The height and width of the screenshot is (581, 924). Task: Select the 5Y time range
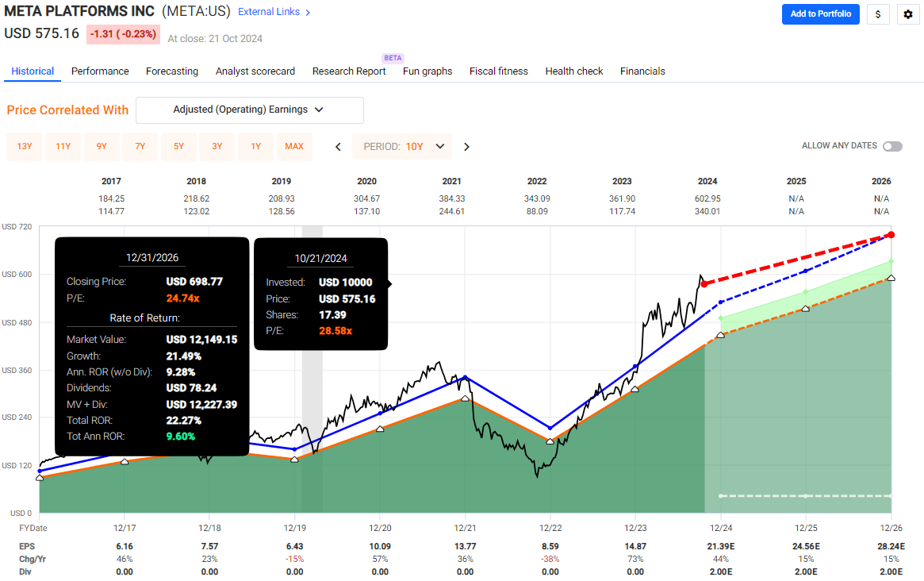point(179,146)
